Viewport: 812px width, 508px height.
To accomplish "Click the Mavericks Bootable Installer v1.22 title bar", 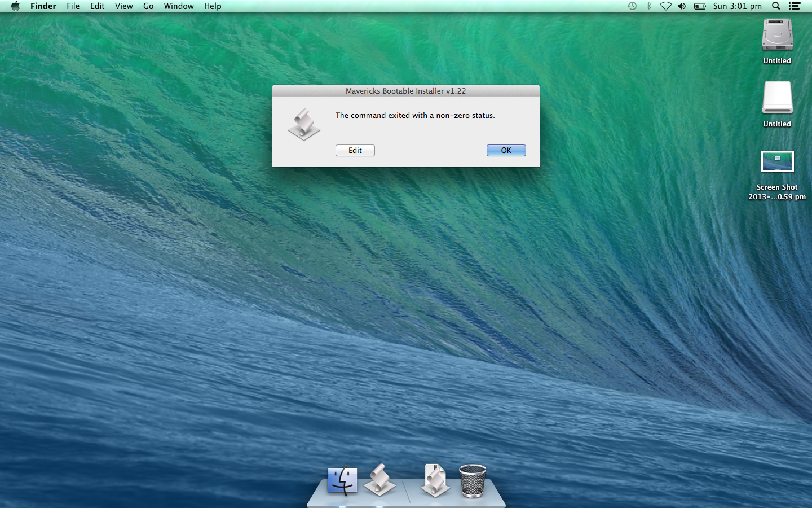I will point(405,91).
